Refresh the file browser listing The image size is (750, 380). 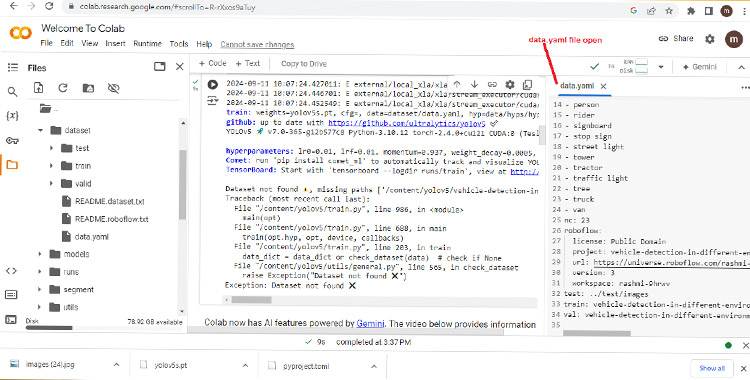tap(63, 88)
